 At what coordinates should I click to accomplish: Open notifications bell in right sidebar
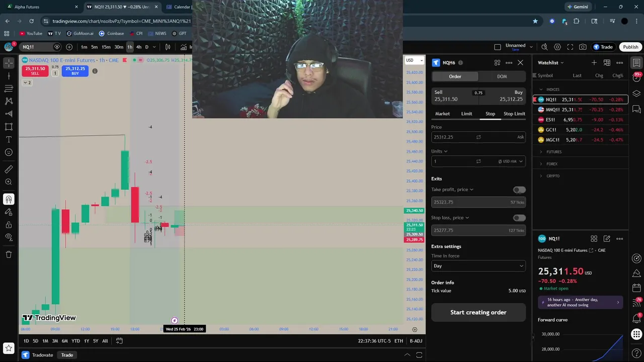pyautogui.click(x=636, y=319)
